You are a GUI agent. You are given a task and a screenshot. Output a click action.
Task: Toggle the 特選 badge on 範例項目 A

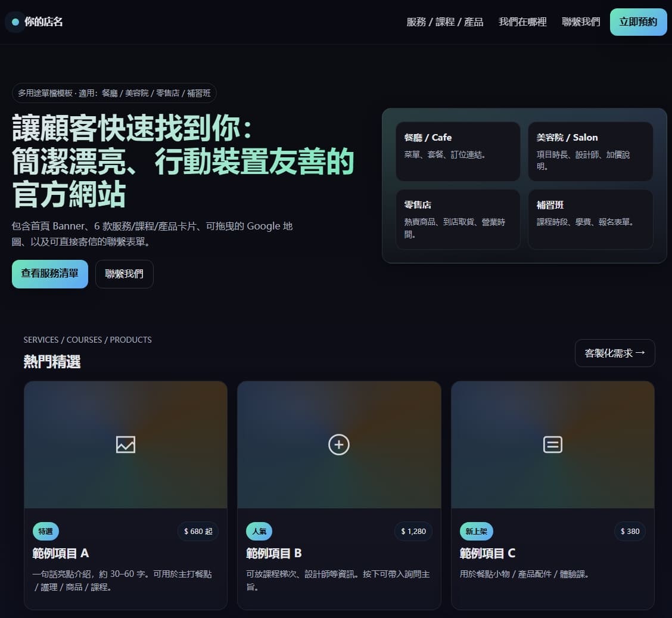(45, 531)
